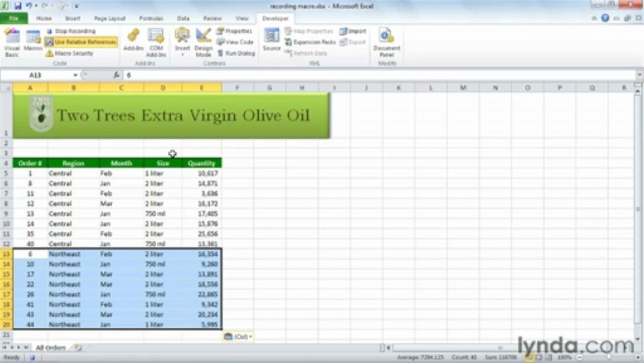Select the All Orders sheet tab
Viewport: 644px width, 363px height.
pos(50,348)
